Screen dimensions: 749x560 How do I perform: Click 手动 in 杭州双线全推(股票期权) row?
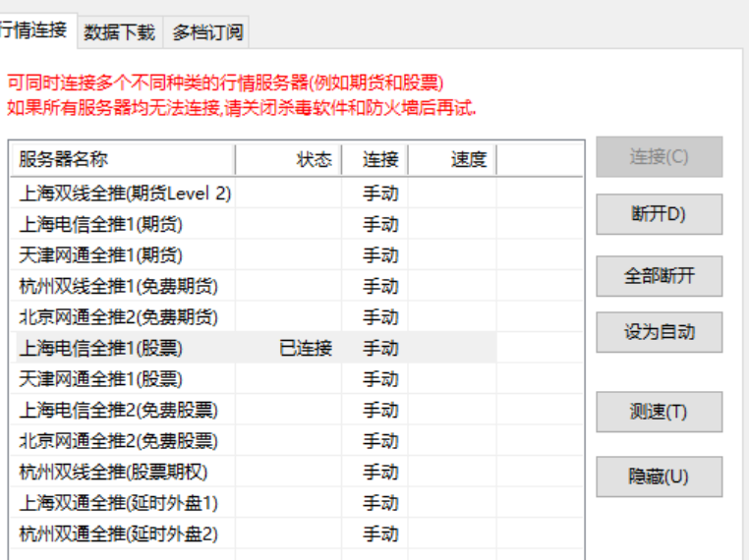380,473
